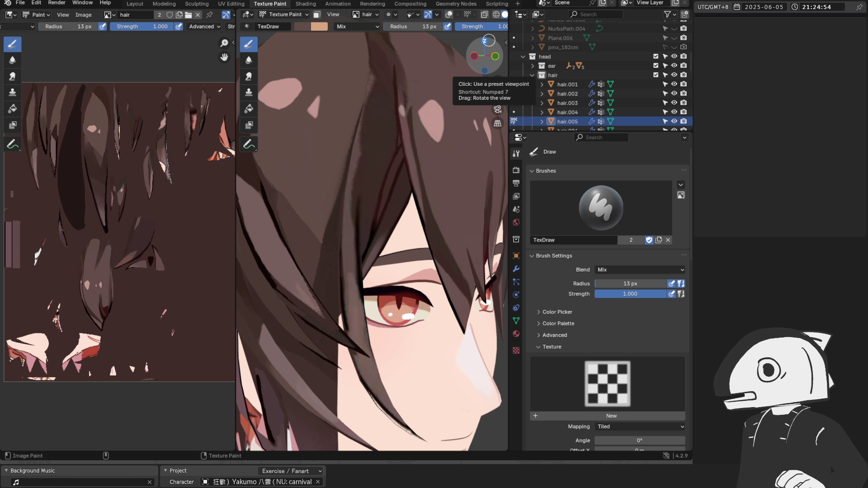Open the Mapping Tiled dropdown
868x488 pixels.
pos(640,427)
